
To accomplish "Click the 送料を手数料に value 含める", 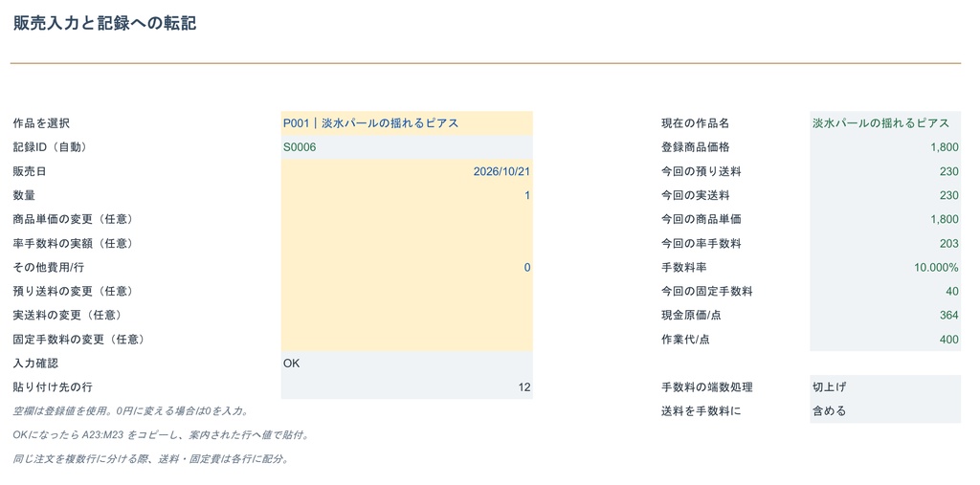I will click(885, 411).
